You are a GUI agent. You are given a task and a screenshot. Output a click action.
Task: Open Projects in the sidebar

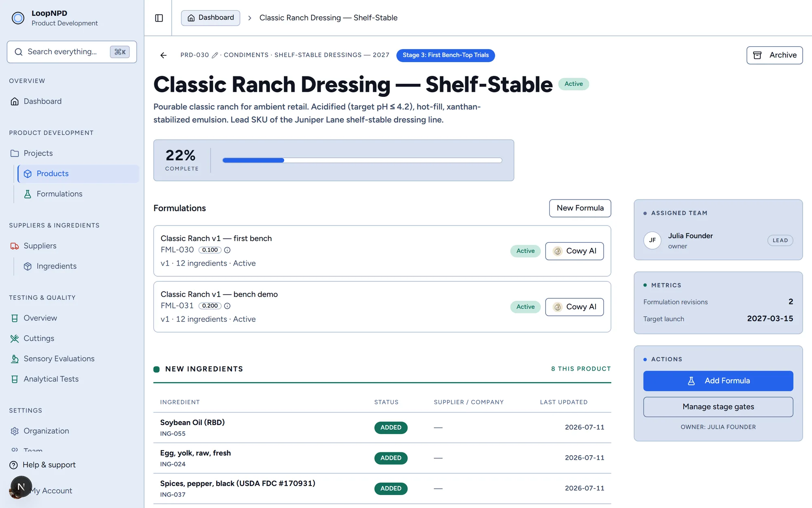click(72, 153)
